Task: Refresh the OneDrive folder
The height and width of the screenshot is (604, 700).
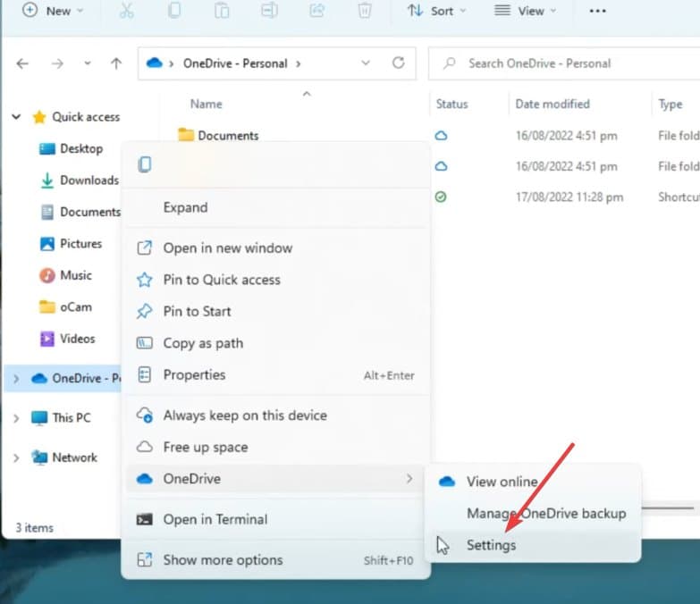Action: pyautogui.click(x=398, y=63)
